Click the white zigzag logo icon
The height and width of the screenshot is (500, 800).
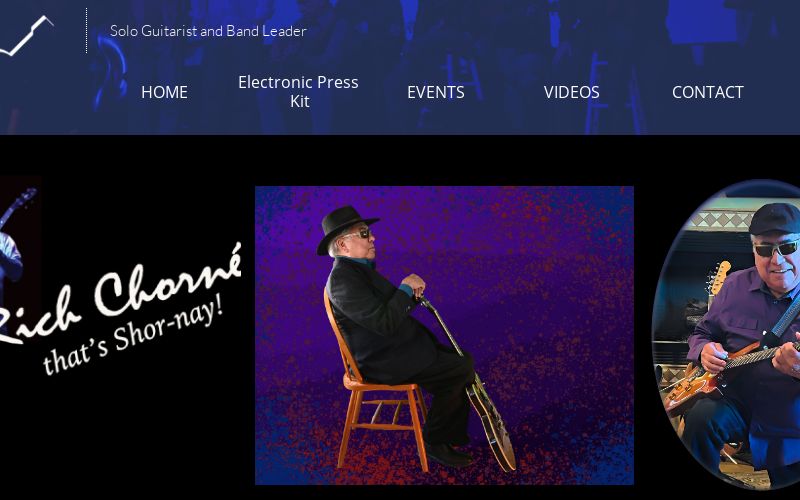(x=27, y=36)
